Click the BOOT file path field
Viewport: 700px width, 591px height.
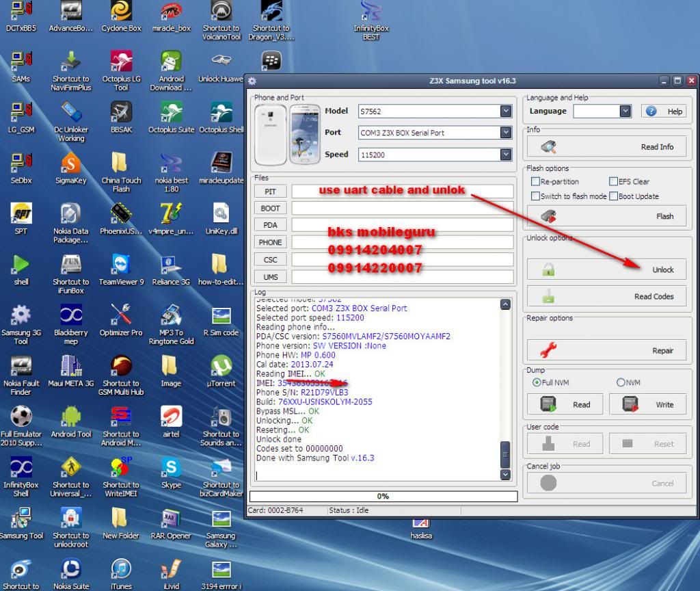click(x=402, y=208)
